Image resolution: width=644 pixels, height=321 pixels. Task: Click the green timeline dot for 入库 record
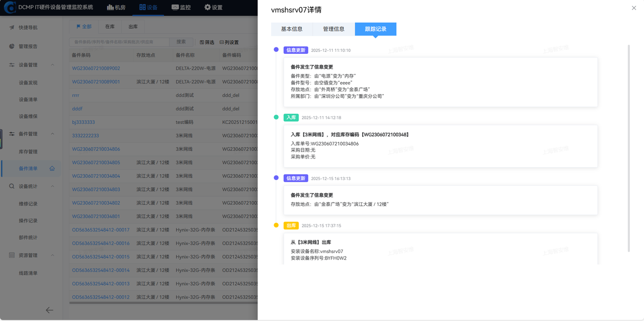[x=276, y=117]
